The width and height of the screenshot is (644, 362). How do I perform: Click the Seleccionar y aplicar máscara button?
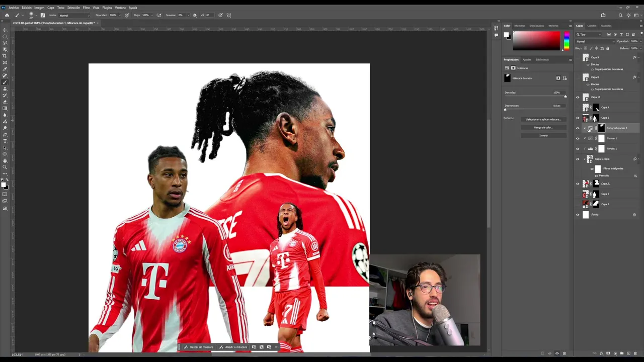point(543,120)
